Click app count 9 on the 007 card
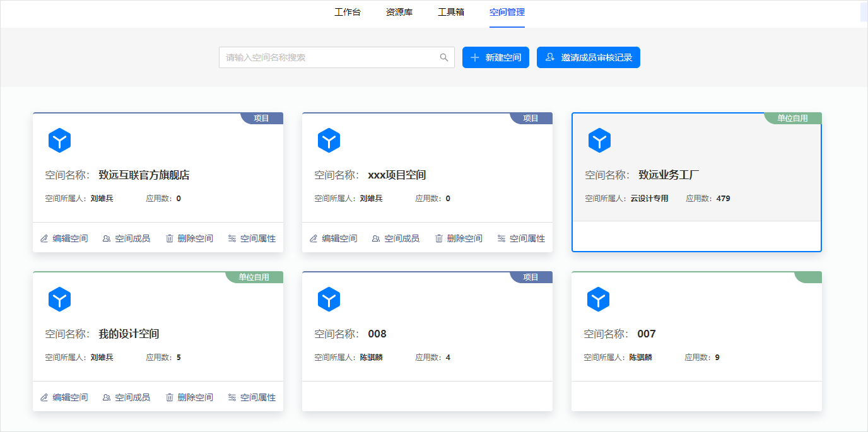The image size is (868, 432). [717, 358]
